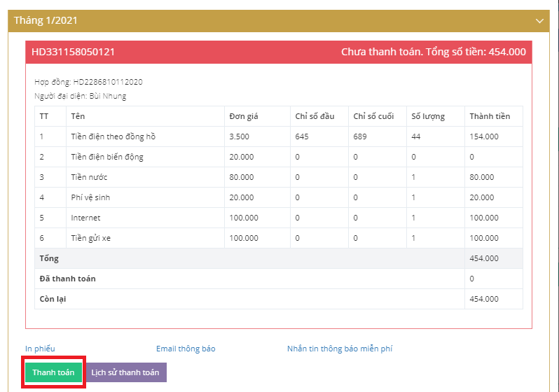Click the Chỉ số đầu column header
The width and height of the screenshot is (559, 392).
(314, 116)
